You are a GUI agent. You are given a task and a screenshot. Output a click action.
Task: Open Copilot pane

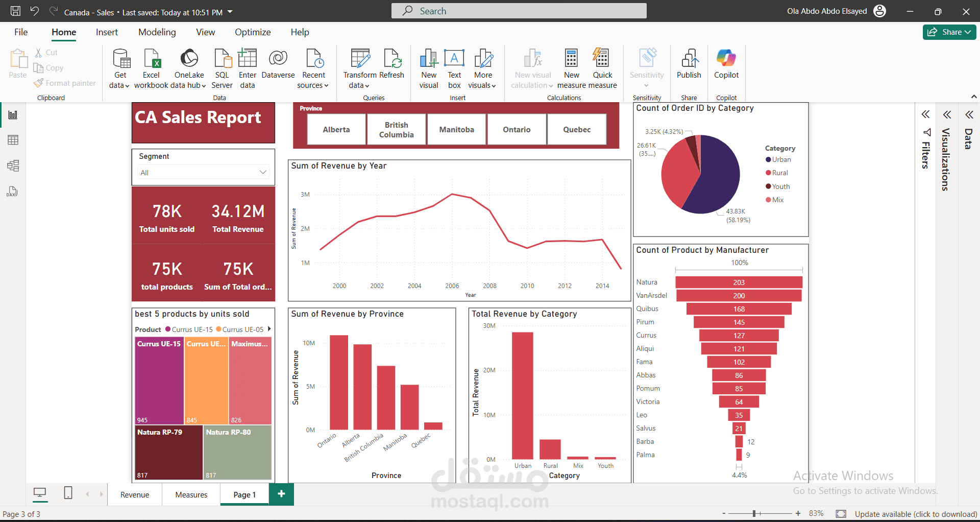coord(726,64)
